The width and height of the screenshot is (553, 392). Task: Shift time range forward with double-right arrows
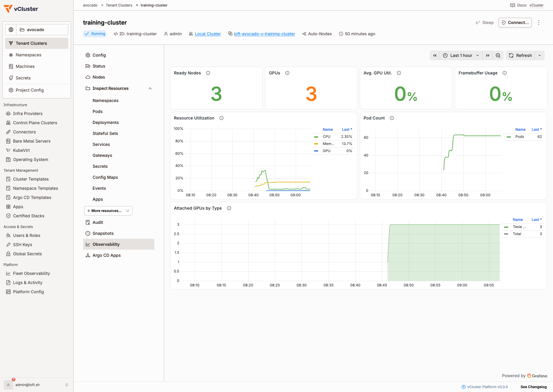(x=488, y=55)
